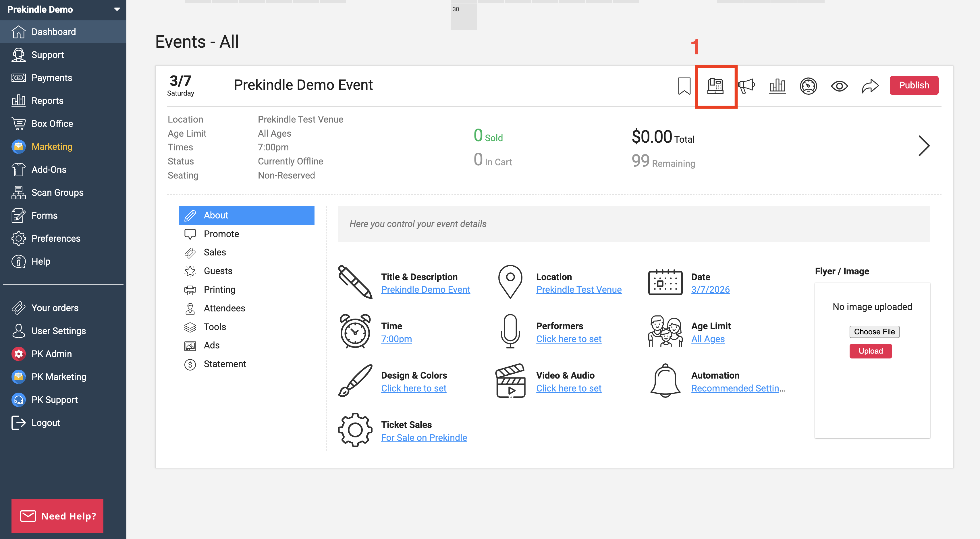Image resolution: width=980 pixels, height=539 pixels.
Task: Click the Prekindle Test Venue location link
Action: click(x=579, y=290)
